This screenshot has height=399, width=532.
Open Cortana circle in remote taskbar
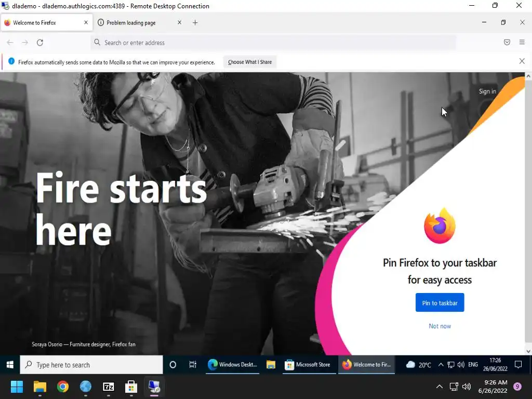(172, 365)
